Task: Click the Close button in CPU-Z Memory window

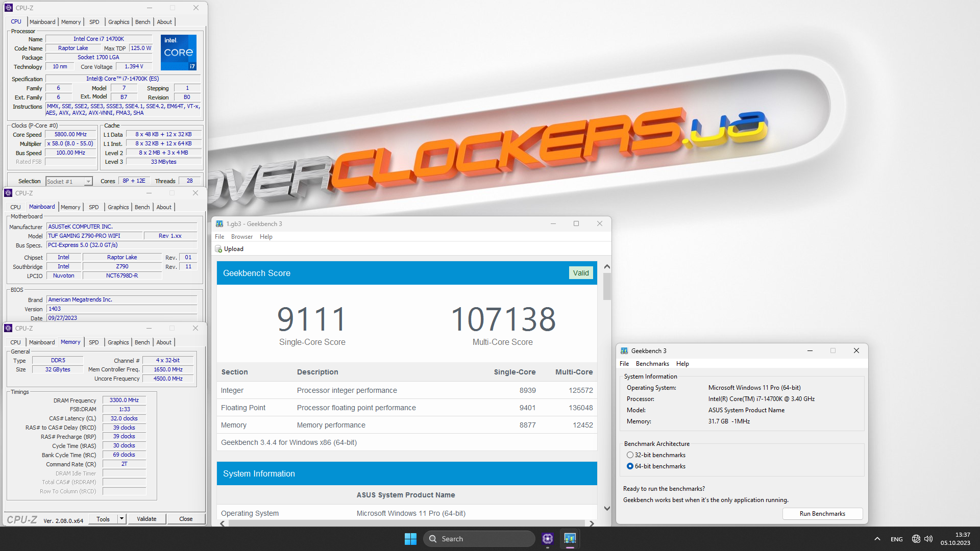Action: (186, 519)
